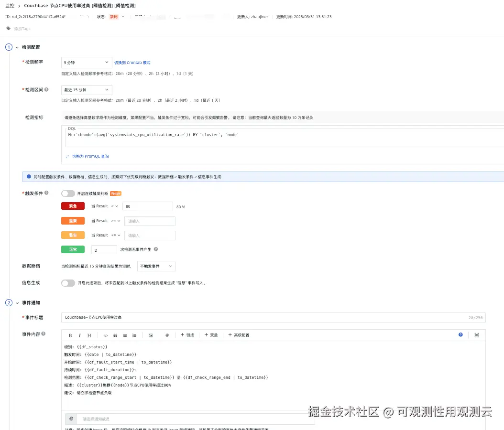Click the line starting with 触发时间
Viewport: 504px width, 430px height.
100,355
